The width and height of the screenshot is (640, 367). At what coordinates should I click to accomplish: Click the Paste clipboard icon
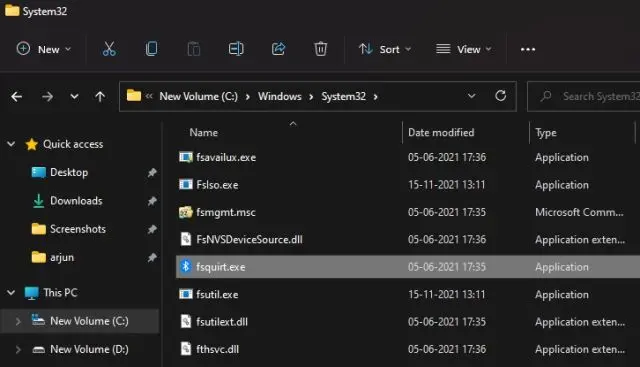point(193,49)
